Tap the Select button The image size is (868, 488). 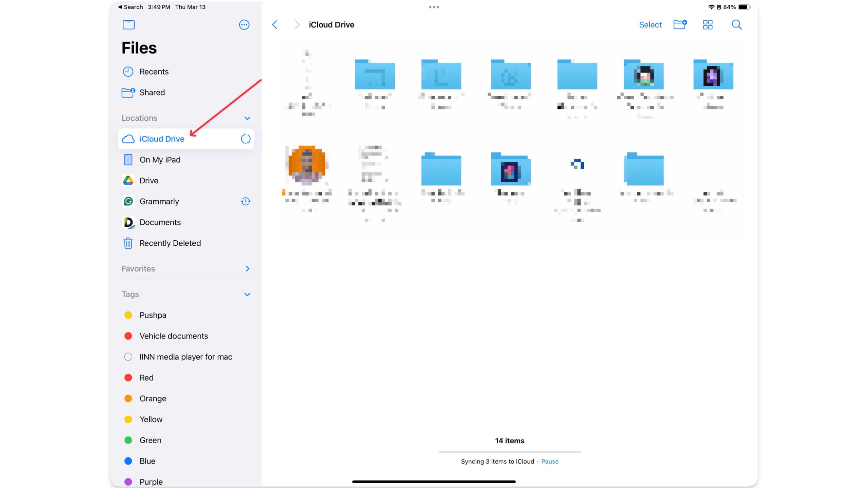(650, 25)
